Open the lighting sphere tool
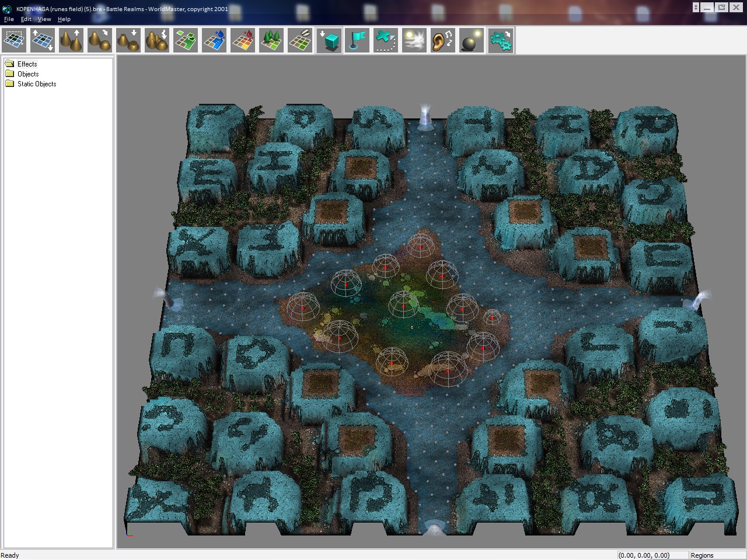The image size is (747, 560). pyautogui.click(x=471, y=41)
